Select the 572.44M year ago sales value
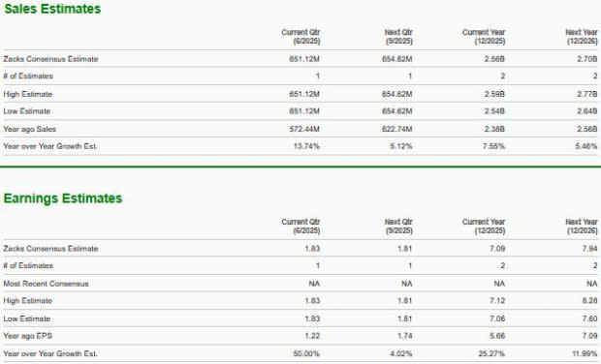The image size is (601, 364). tap(304, 129)
